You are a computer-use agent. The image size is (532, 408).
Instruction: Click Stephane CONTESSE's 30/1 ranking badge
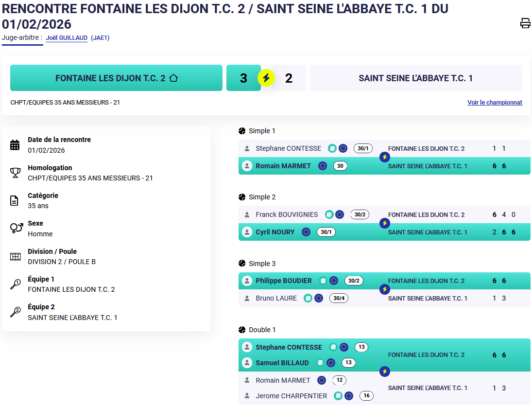[363, 148]
